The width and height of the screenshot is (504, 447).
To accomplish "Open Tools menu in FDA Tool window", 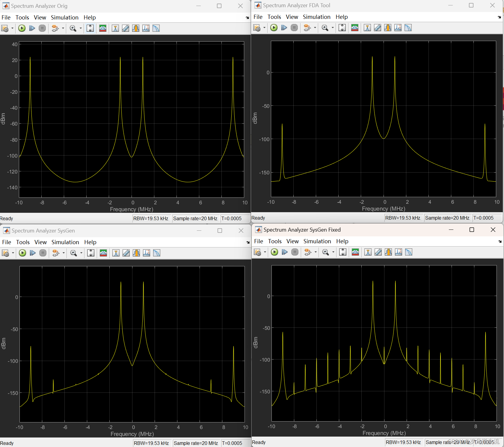I will (274, 17).
